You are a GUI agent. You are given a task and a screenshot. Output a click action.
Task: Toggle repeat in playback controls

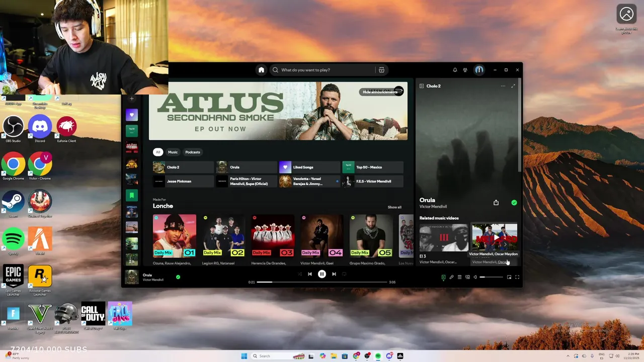click(344, 274)
